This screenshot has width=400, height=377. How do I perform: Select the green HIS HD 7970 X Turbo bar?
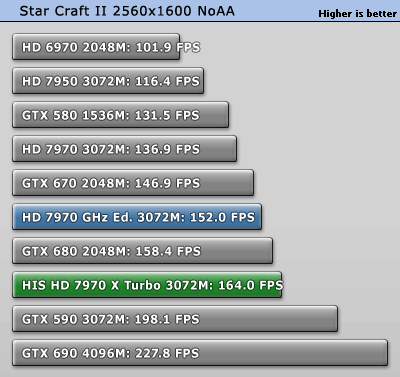(147, 285)
